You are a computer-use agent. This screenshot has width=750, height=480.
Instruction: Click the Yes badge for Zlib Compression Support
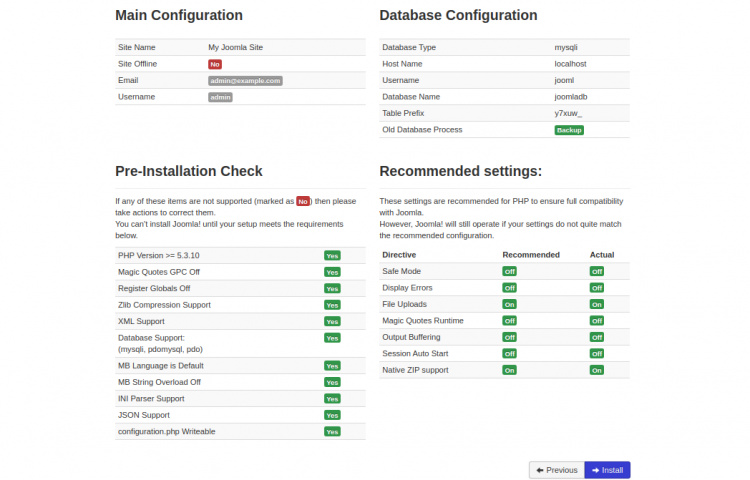pyautogui.click(x=332, y=305)
